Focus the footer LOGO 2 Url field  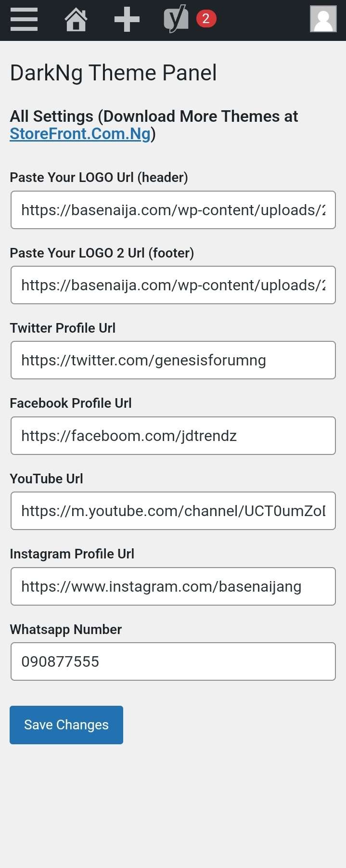tap(173, 285)
